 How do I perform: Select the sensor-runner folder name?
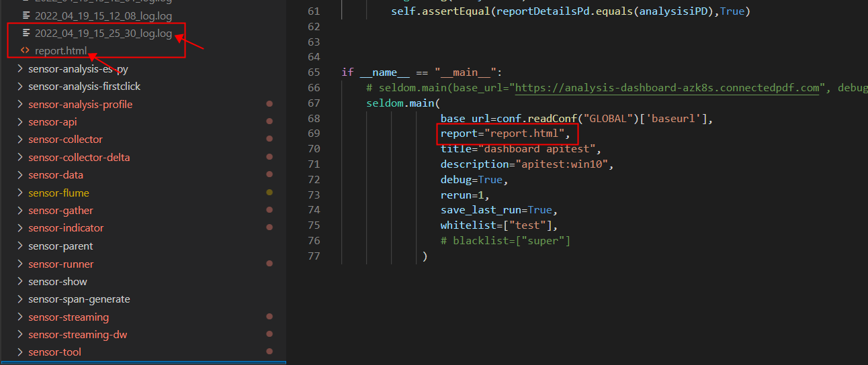61,264
